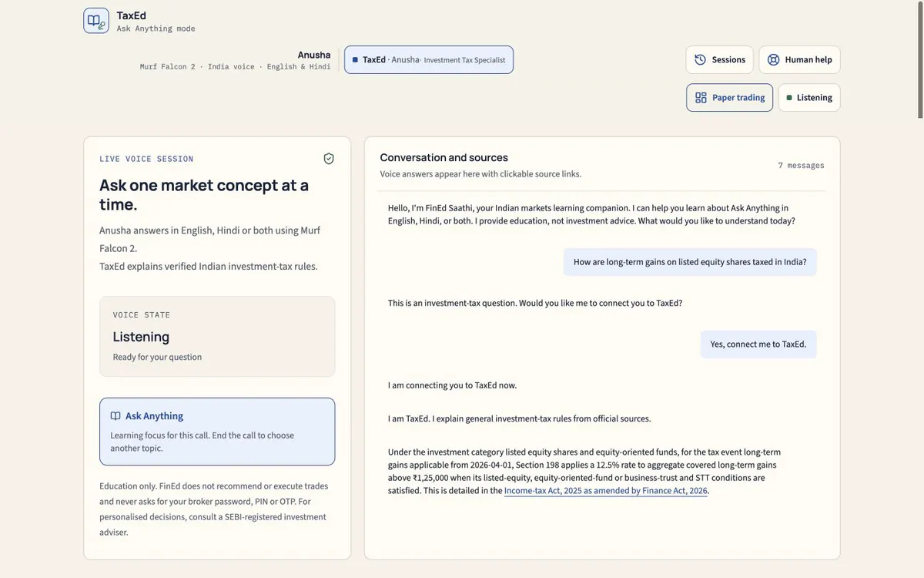Click the Ask Anything book icon
924x578 pixels.
(x=115, y=416)
